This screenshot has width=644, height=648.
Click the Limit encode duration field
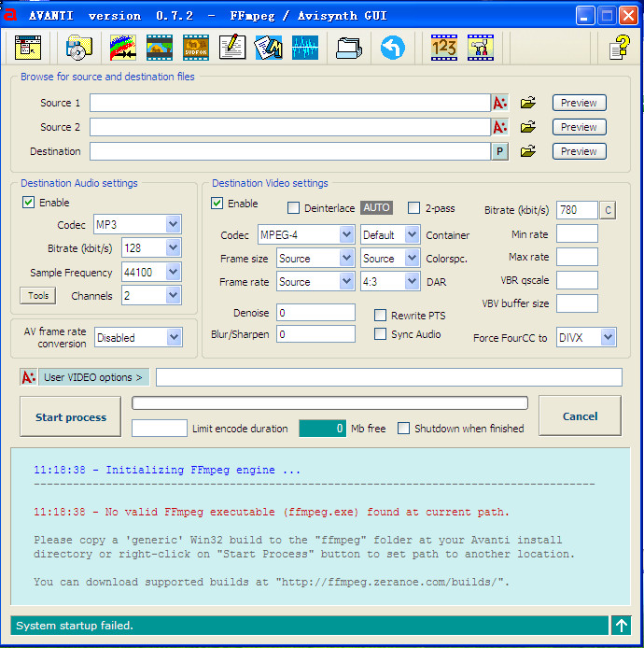click(160, 429)
